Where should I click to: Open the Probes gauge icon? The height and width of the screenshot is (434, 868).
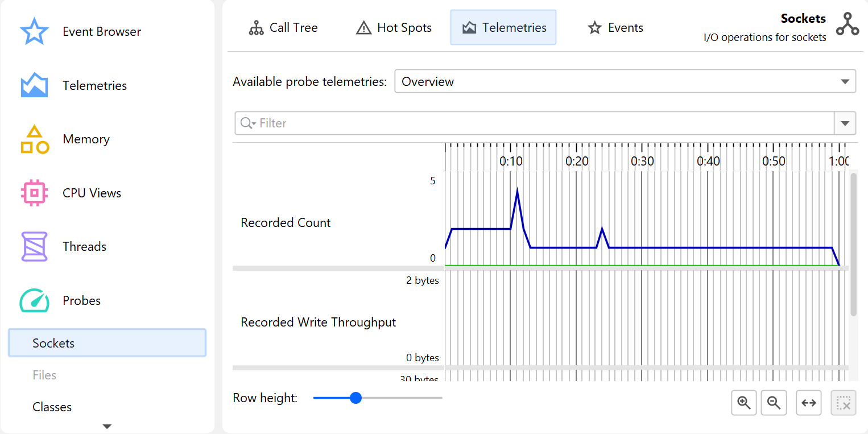[34, 300]
